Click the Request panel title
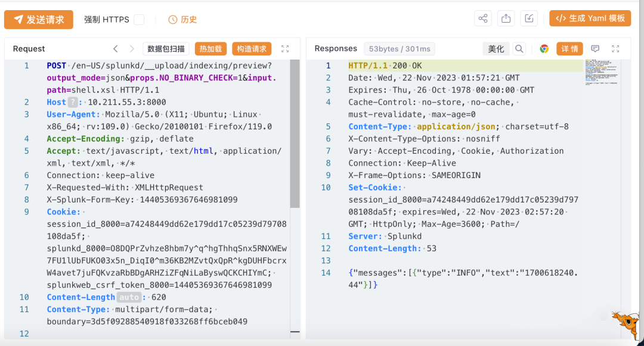This screenshot has height=346, width=644. pyautogui.click(x=29, y=49)
